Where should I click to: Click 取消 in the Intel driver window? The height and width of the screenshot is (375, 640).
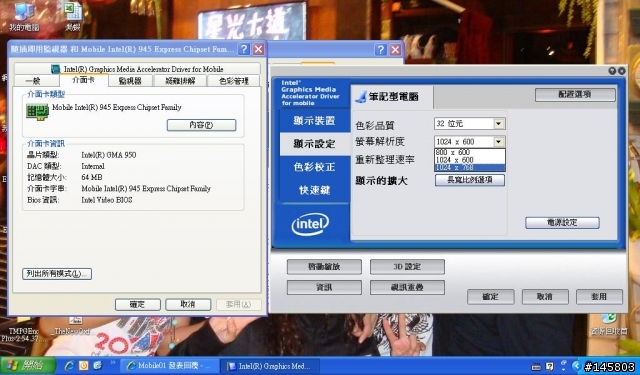545,297
